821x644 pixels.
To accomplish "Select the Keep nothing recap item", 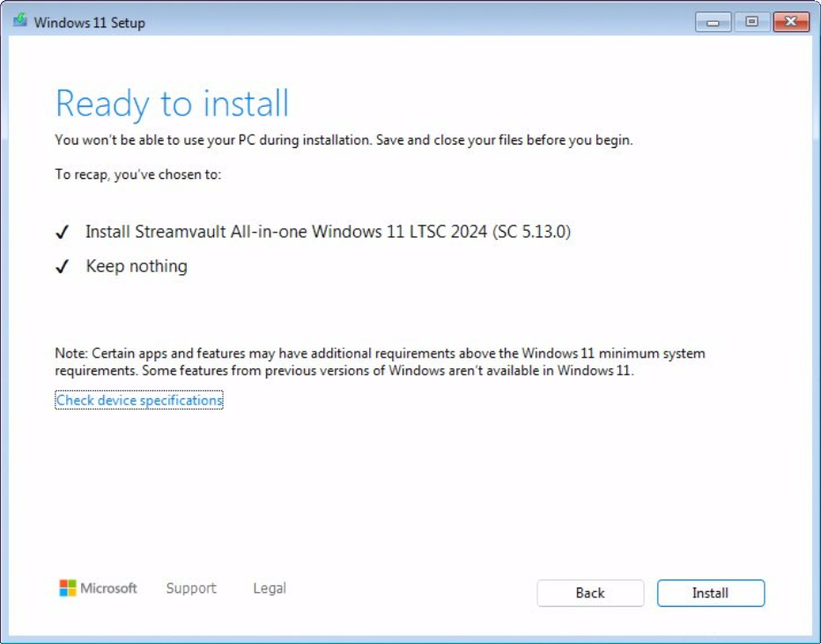I will click(x=135, y=265).
